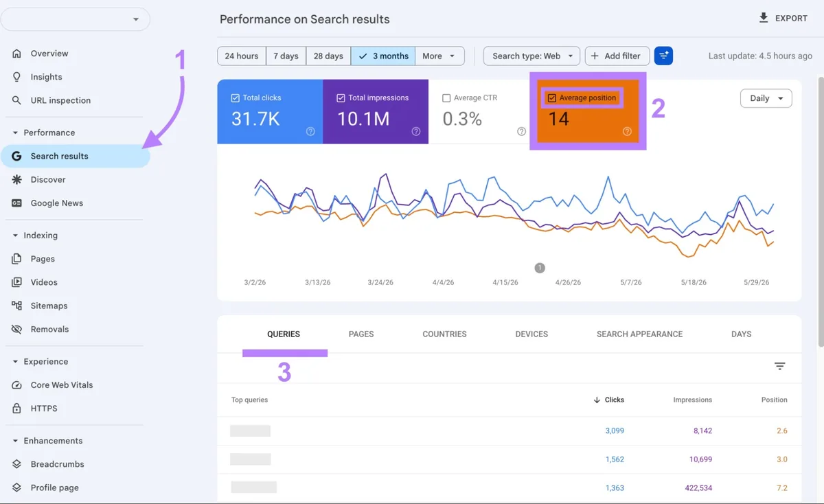The width and height of the screenshot is (824, 504).
Task: Click the plus icon in Add filter
Action: (x=595, y=56)
